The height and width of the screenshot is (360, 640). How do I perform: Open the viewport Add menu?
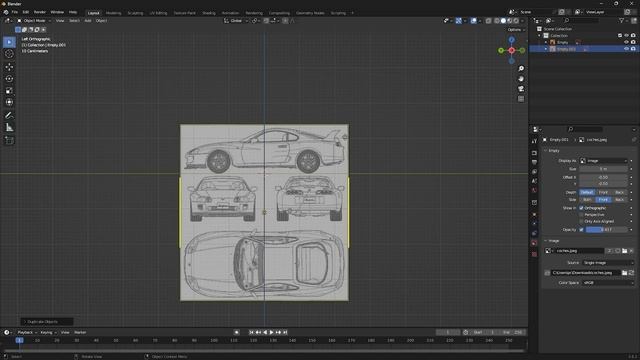[x=88, y=21]
